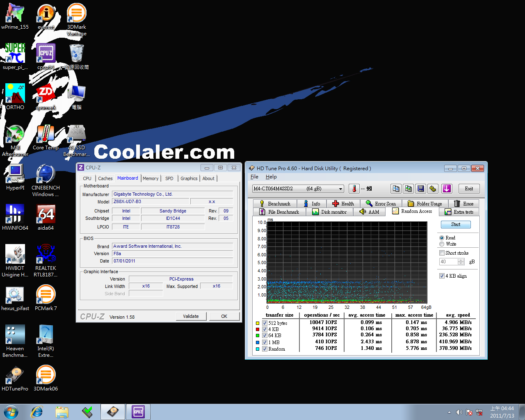Uncheck the 4 KB transfer size checkbox
525x420 pixels.
coord(265,329)
